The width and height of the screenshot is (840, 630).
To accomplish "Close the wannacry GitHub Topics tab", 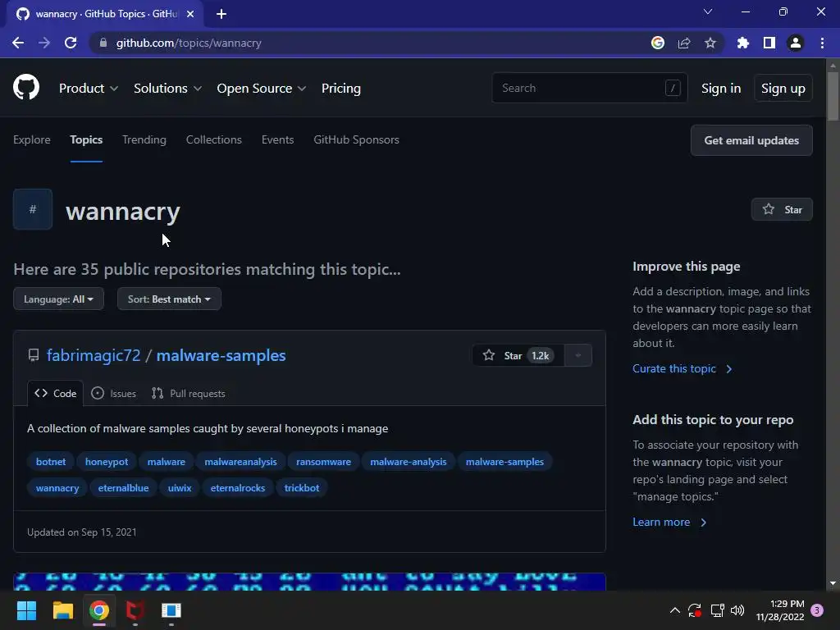I will point(190,14).
